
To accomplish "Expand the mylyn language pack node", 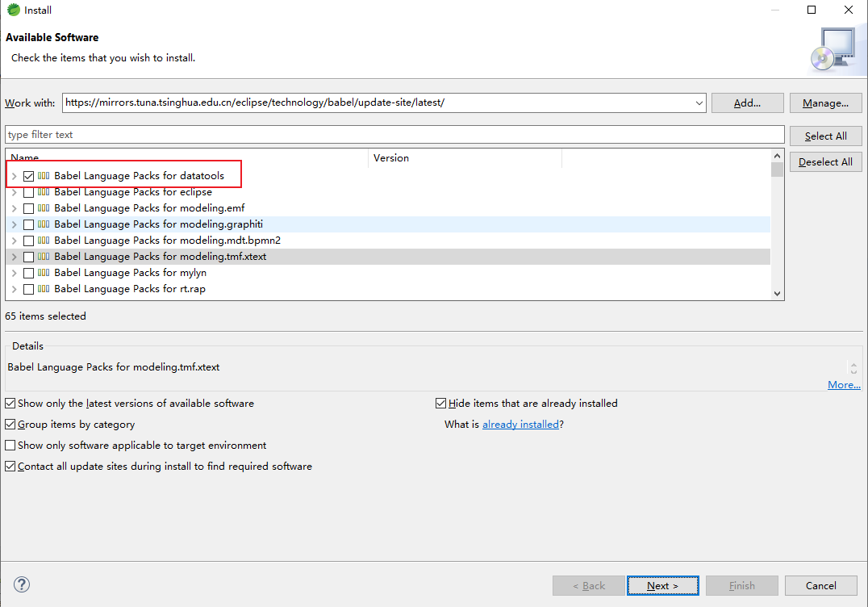I will point(15,273).
